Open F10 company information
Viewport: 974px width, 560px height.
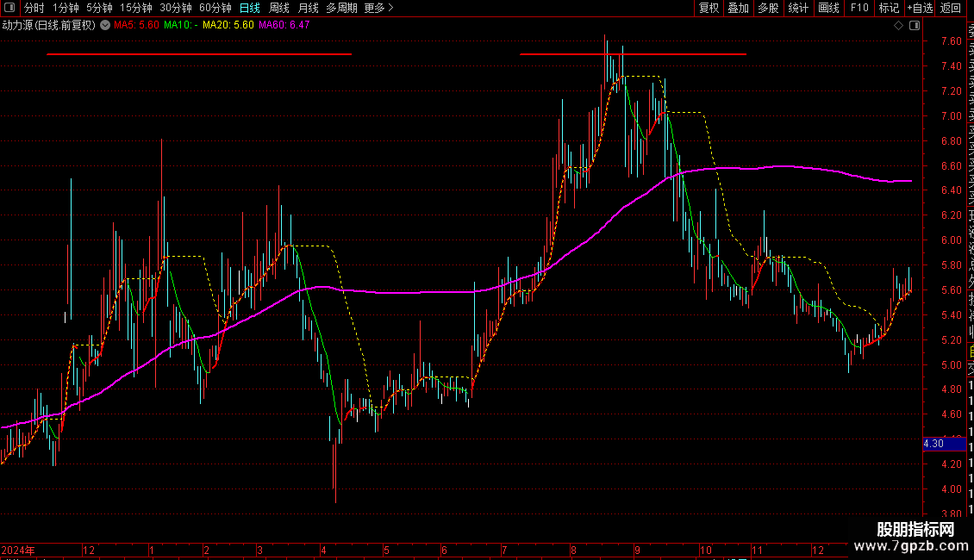[x=859, y=8]
